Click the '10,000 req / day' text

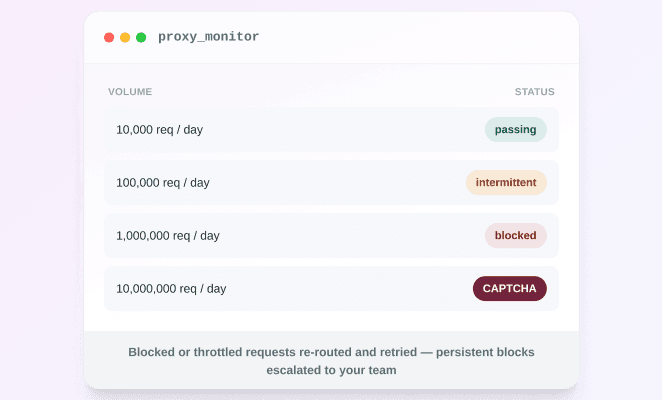click(160, 130)
